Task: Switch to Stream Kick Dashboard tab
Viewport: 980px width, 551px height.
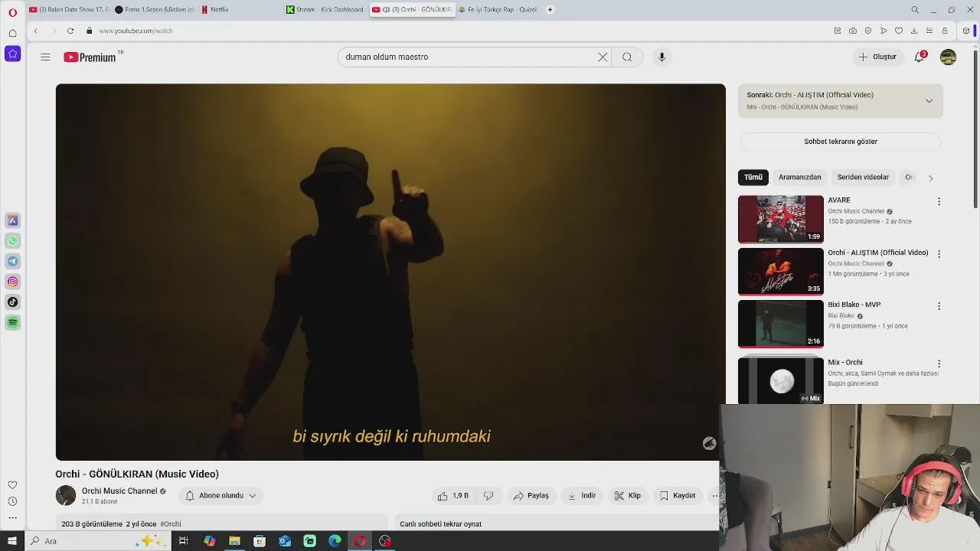Action: coord(326,10)
